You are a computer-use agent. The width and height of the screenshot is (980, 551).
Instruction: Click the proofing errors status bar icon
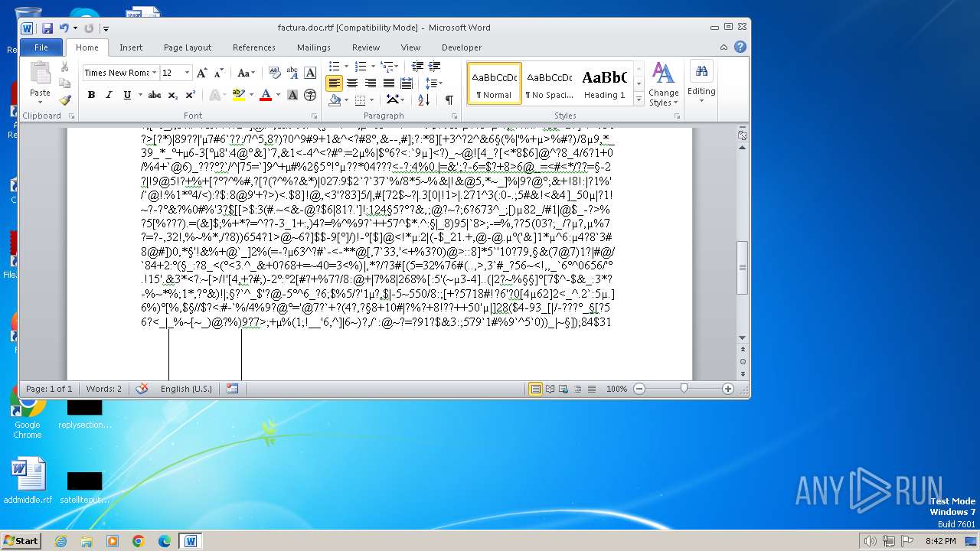142,389
